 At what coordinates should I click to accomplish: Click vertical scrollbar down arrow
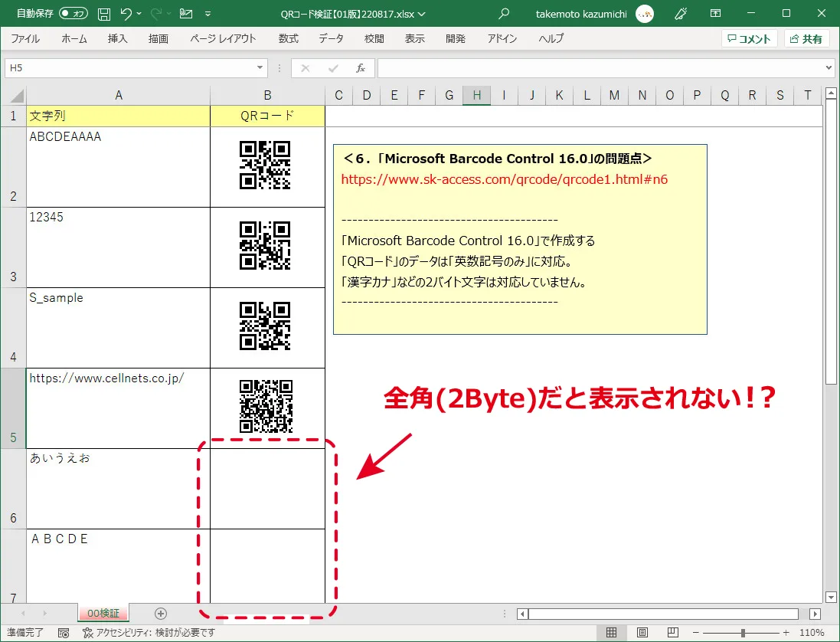(831, 597)
